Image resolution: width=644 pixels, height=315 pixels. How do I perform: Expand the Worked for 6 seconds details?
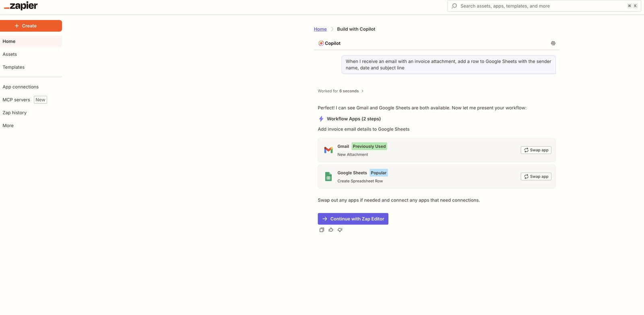point(341,91)
